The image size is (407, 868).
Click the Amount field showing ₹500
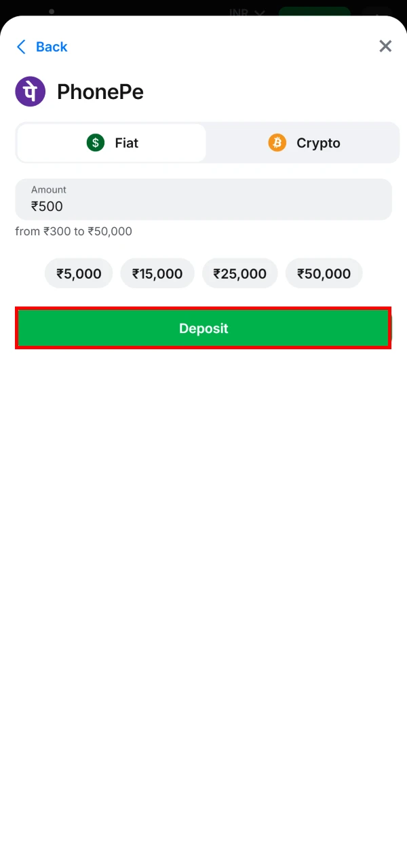(203, 199)
